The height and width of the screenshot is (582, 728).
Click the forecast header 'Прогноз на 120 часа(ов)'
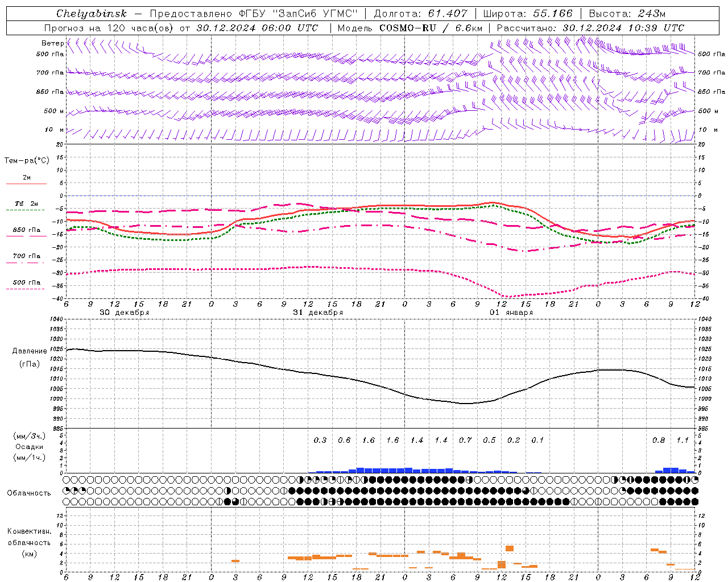point(109,28)
